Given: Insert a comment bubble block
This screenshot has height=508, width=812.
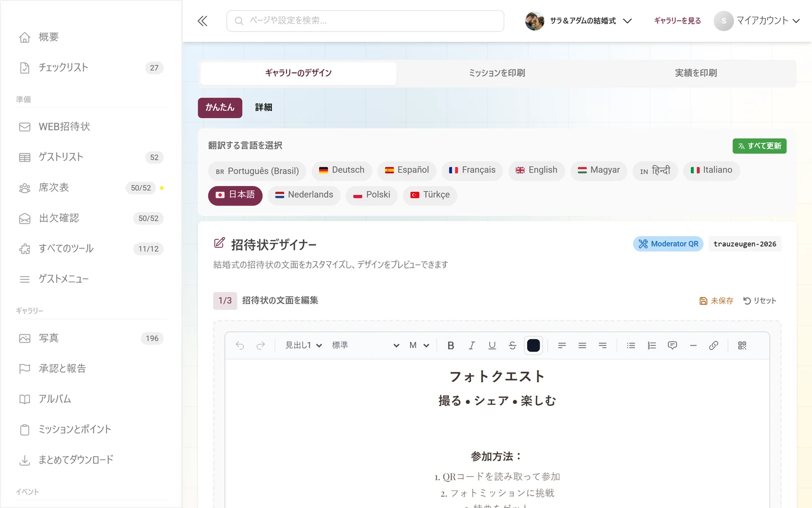Looking at the screenshot, I should tap(672, 345).
